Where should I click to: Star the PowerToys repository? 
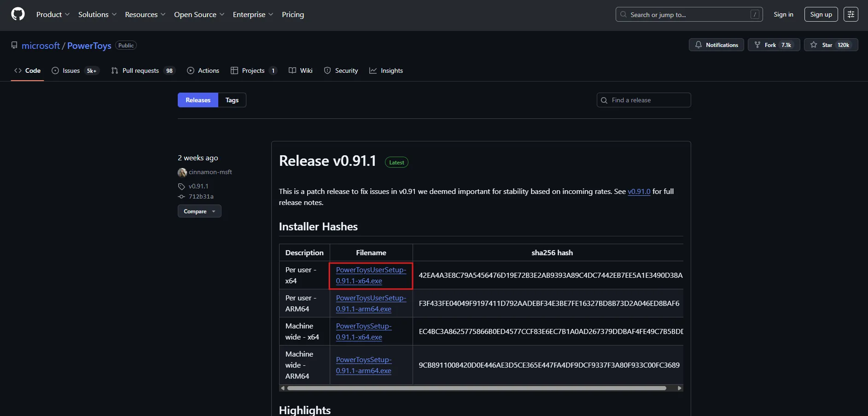[x=831, y=45]
